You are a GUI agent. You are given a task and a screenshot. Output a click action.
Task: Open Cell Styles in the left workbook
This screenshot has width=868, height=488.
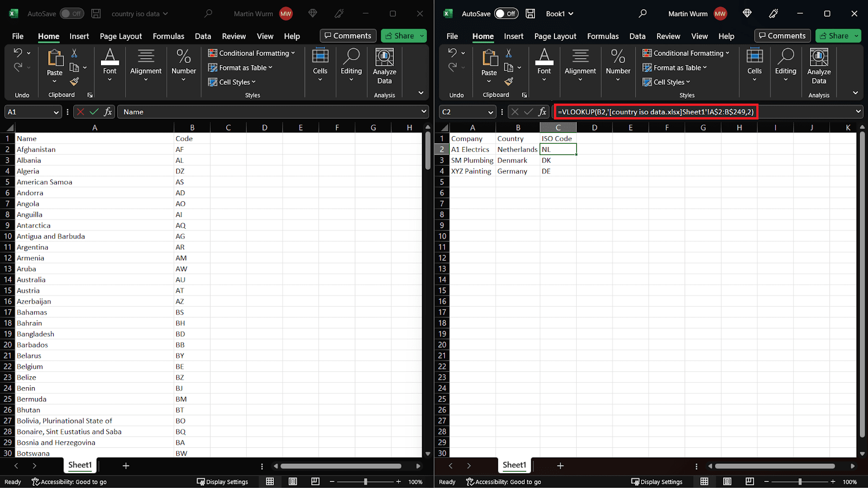click(x=232, y=82)
